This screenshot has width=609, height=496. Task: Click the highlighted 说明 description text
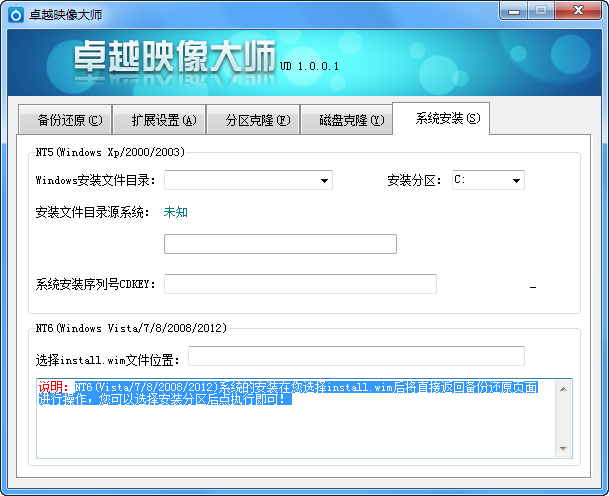pos(290,393)
